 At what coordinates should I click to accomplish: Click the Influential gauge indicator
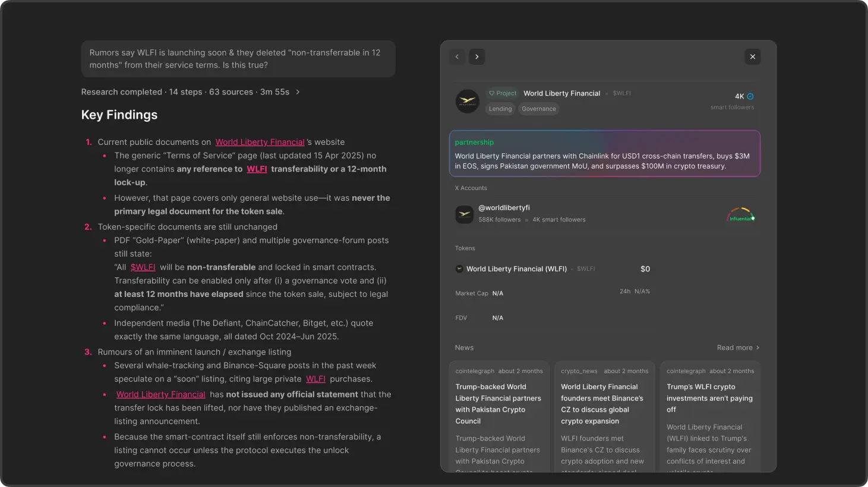(740, 215)
